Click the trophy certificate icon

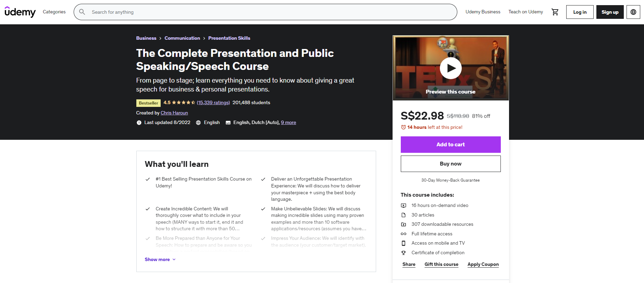point(404,253)
